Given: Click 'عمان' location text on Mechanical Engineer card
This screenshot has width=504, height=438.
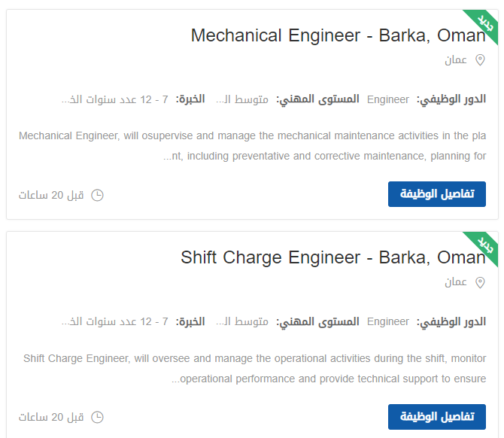Looking at the screenshot, I should click(x=456, y=59).
